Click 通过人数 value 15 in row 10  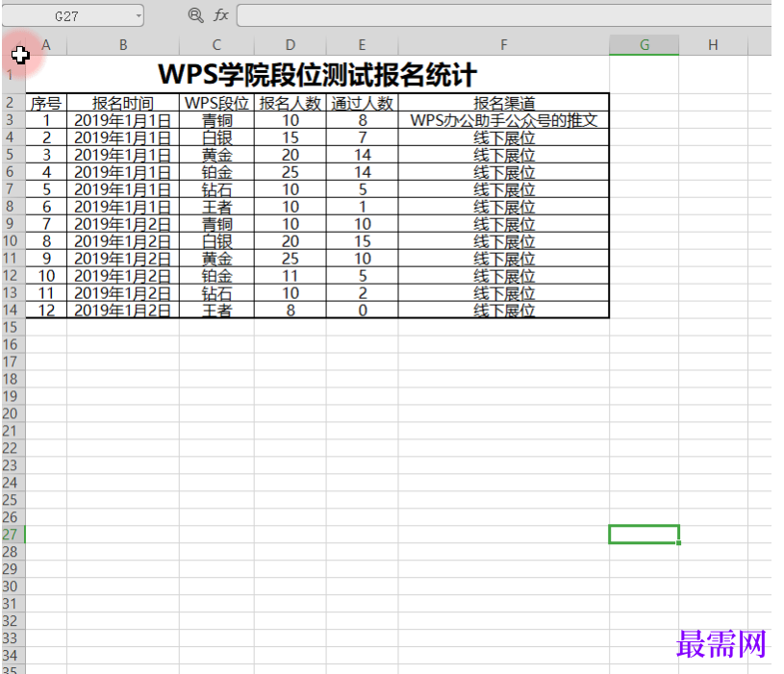coord(362,241)
